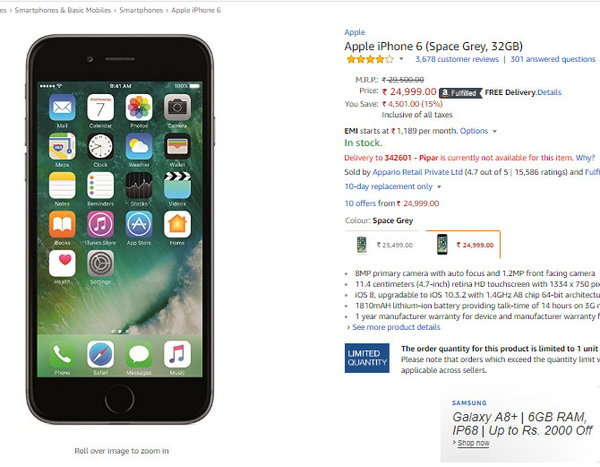Screen dimensions: 600x467
Task: View 10 offers from ₹24,999.00
Action: pos(392,203)
